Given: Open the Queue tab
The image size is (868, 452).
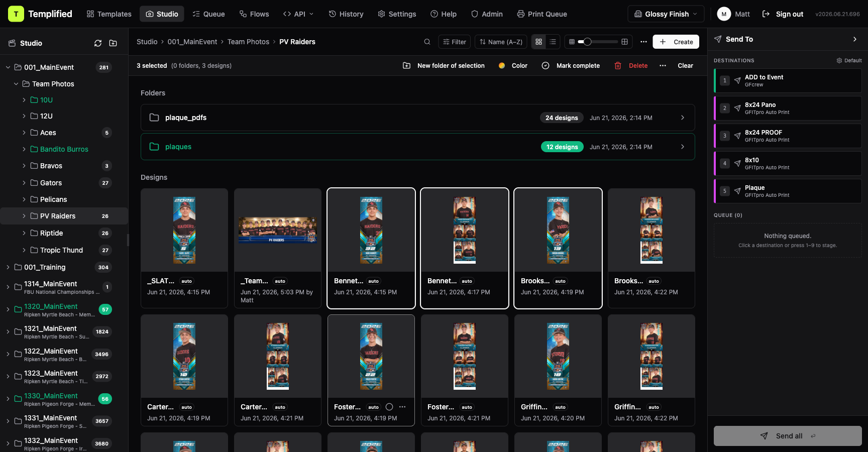Looking at the screenshot, I should pos(208,14).
